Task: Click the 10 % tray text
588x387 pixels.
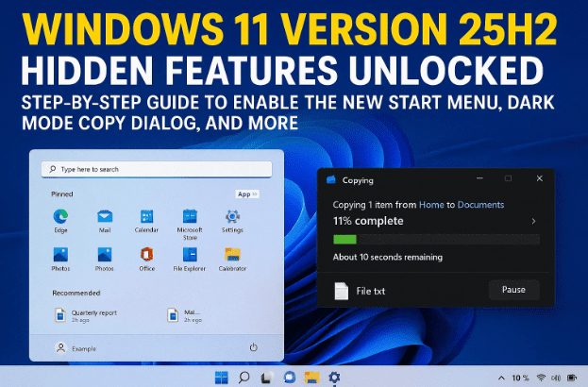Action: pyautogui.click(x=520, y=378)
